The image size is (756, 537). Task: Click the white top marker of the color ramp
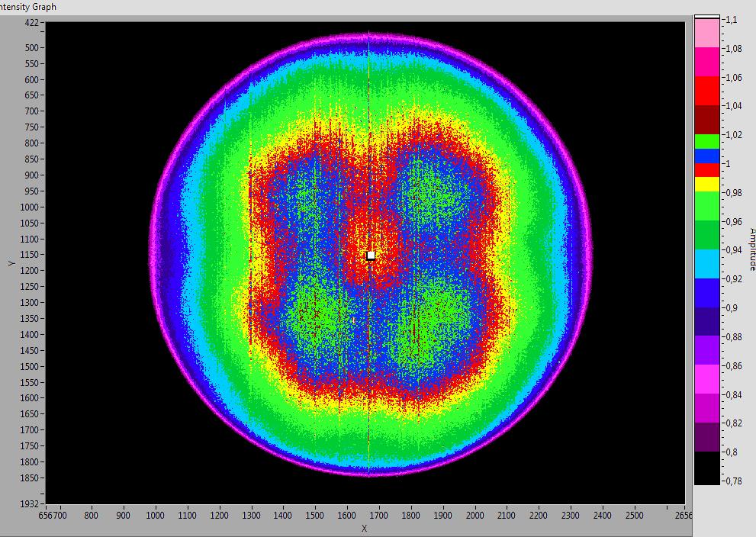click(707, 17)
